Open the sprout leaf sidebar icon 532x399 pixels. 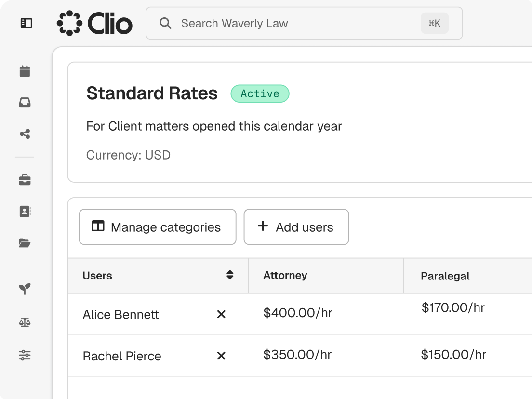click(x=25, y=289)
